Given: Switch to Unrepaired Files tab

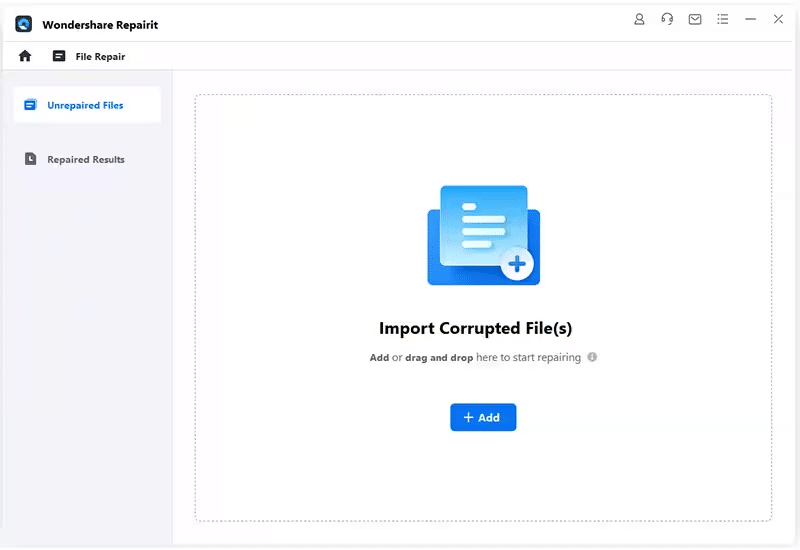Looking at the screenshot, I should tap(87, 105).
